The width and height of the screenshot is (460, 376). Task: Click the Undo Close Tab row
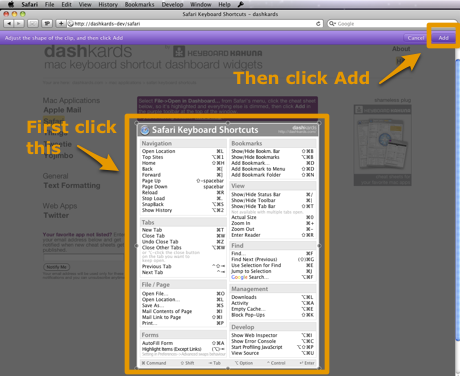point(183,242)
